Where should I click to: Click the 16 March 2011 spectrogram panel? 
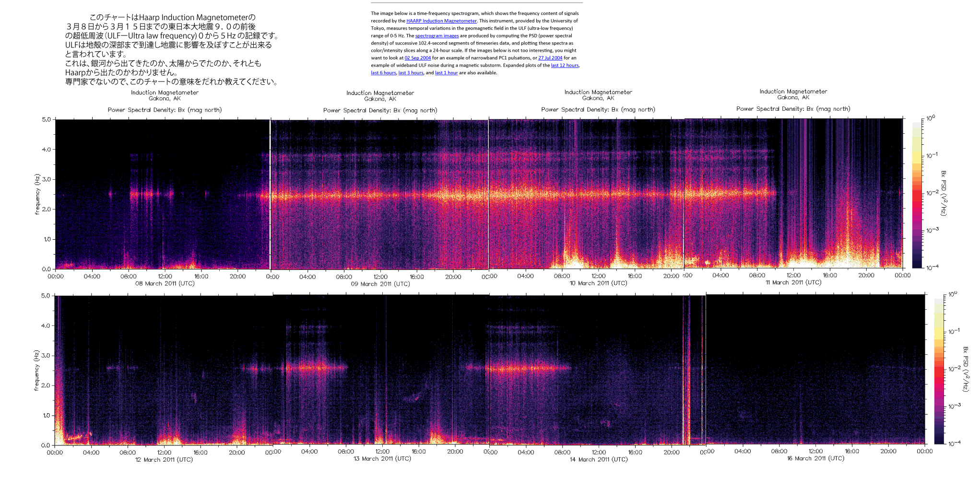click(x=815, y=370)
